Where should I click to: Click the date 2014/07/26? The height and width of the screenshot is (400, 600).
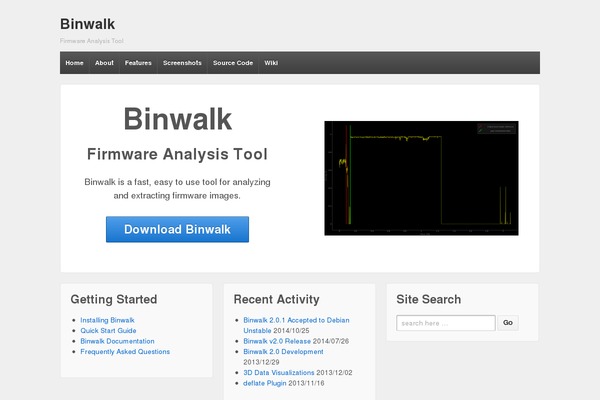331,341
